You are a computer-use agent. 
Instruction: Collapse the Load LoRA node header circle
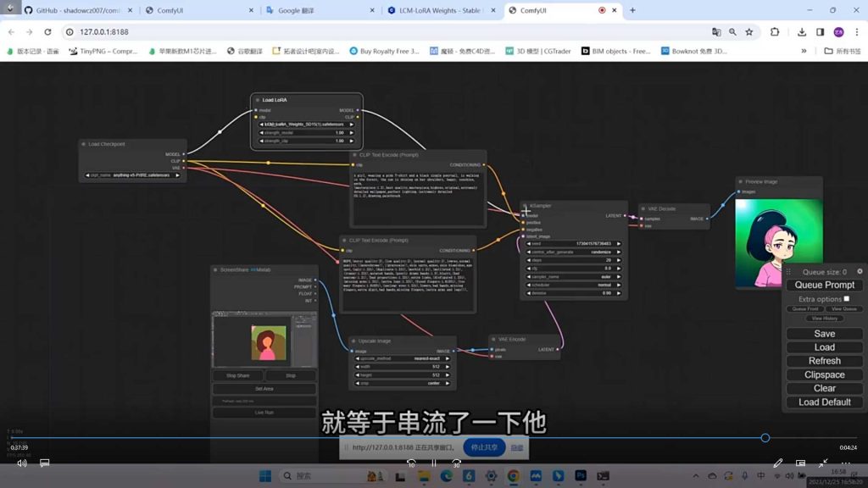(258, 100)
